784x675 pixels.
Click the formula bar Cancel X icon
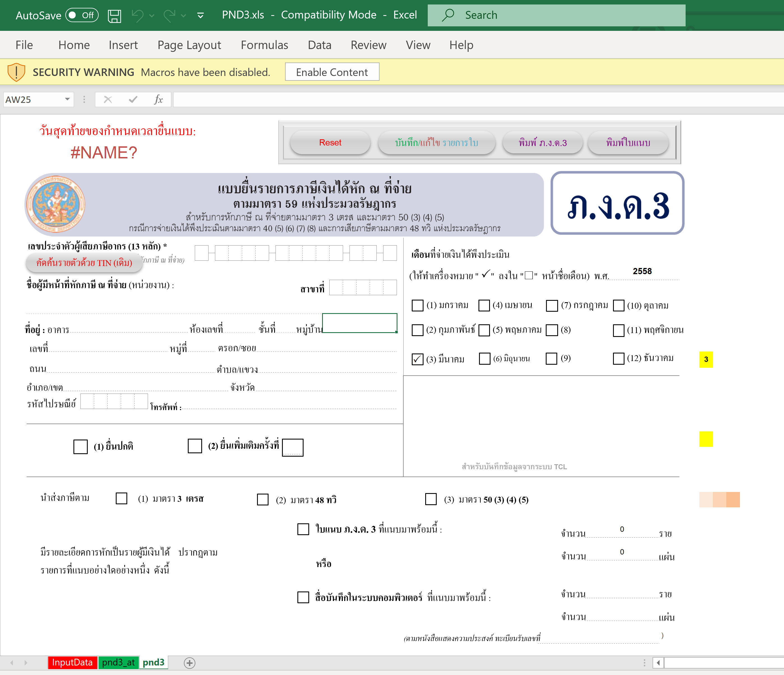[x=108, y=100]
